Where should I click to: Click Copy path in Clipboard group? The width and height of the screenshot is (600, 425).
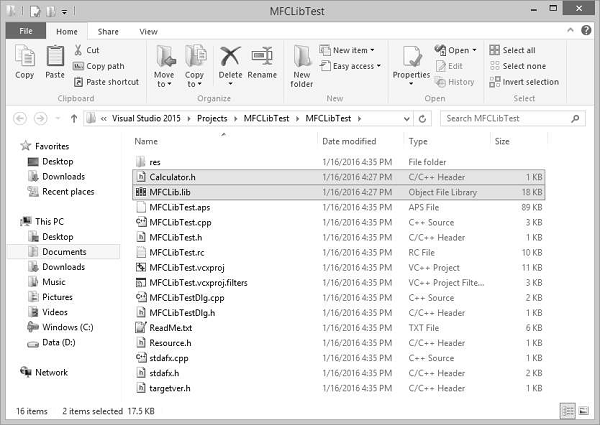[99, 66]
